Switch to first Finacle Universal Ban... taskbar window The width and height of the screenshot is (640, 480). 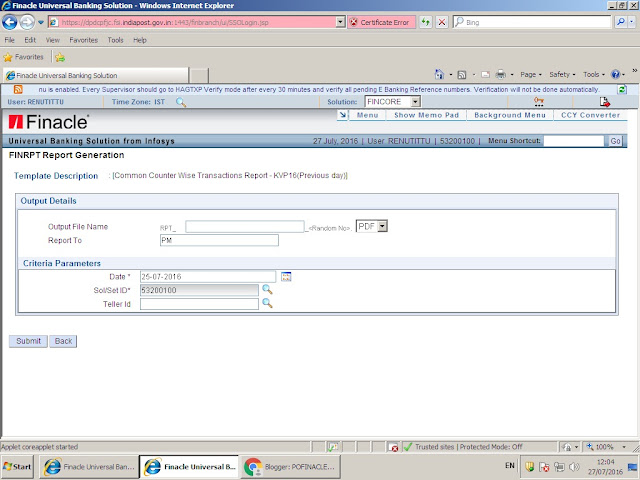coord(89,467)
